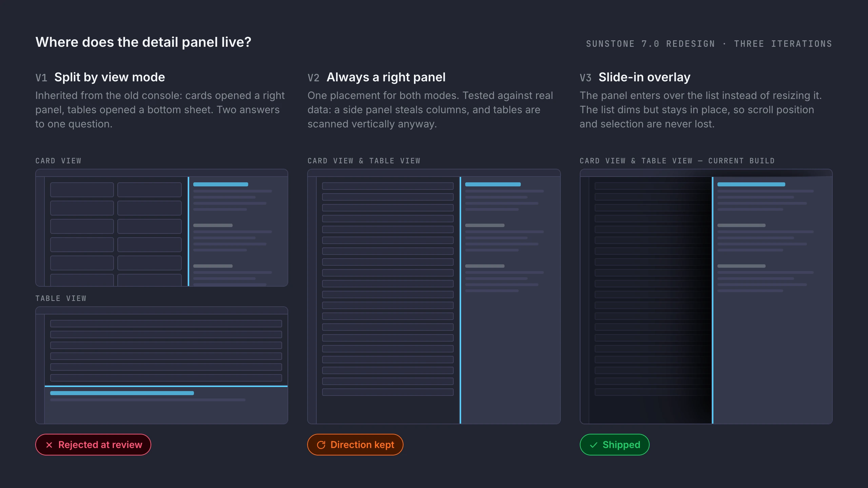Click the X icon in Rejected at review badge

click(49, 445)
